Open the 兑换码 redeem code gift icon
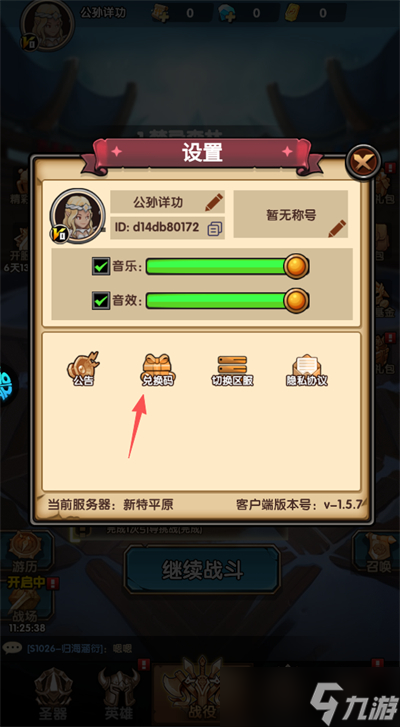Screen dimensions: 400x727 click(x=159, y=370)
